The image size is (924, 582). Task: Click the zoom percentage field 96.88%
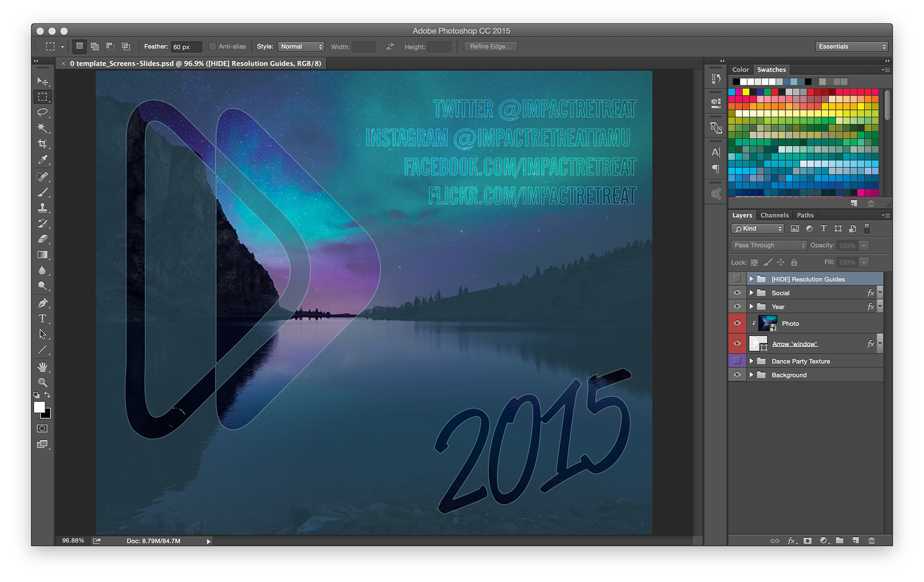73,541
